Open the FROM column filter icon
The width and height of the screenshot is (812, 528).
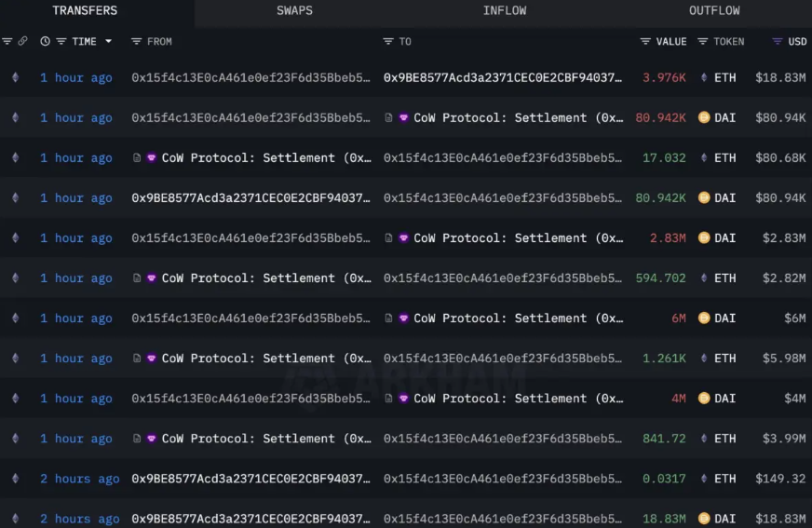136,42
